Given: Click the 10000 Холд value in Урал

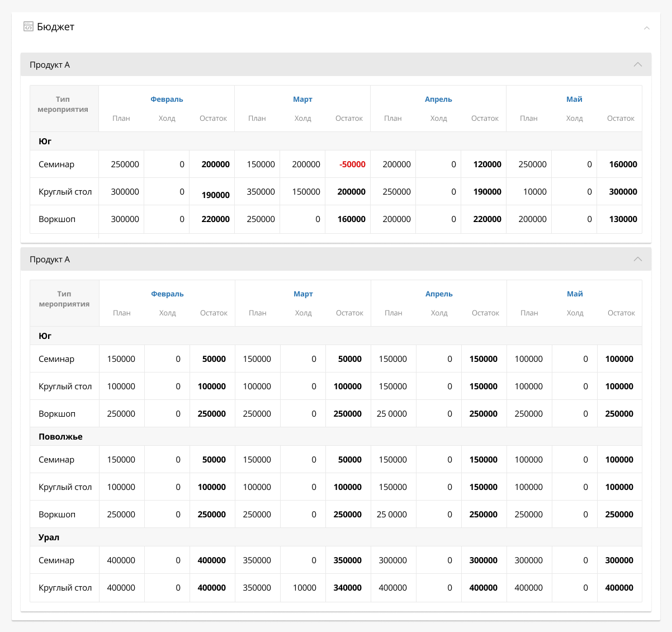Looking at the screenshot, I should point(305,588).
